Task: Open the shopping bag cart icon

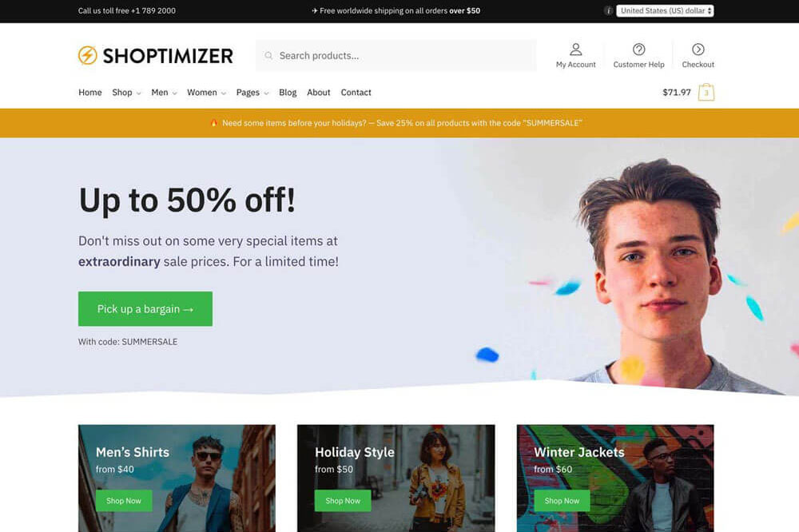Action: pyautogui.click(x=706, y=92)
